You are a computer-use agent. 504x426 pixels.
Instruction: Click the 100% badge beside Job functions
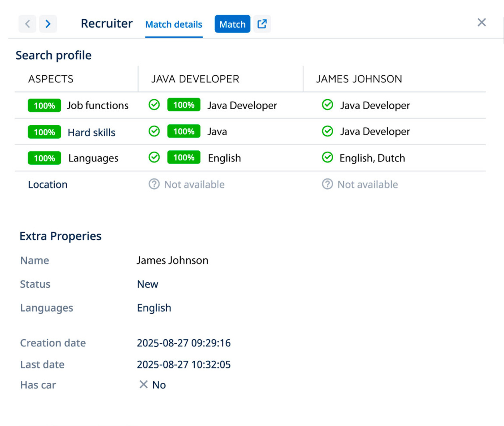[44, 106]
